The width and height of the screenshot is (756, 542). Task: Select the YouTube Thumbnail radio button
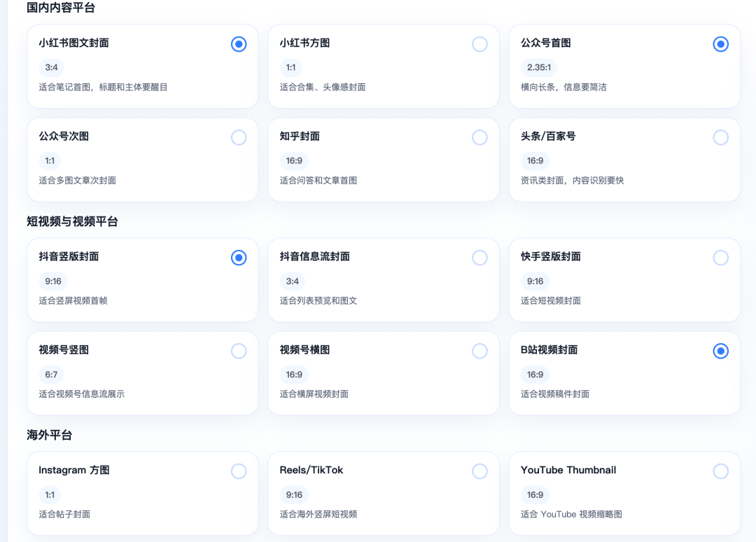(721, 471)
